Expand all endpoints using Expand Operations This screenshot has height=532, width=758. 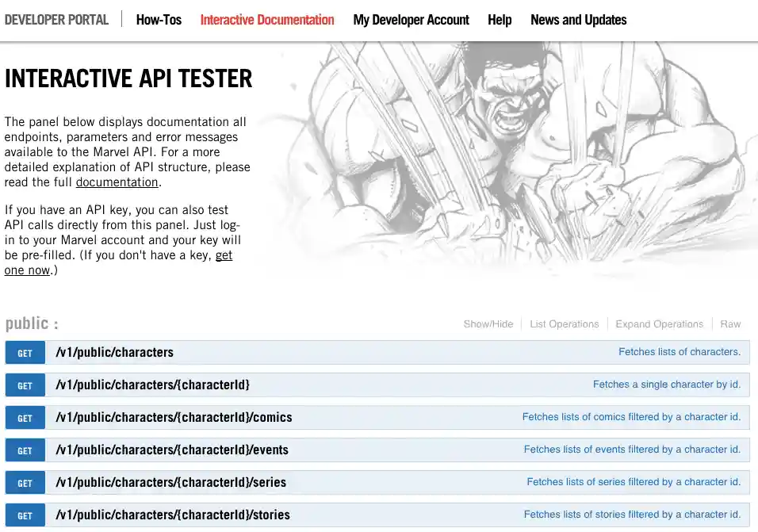click(x=659, y=323)
